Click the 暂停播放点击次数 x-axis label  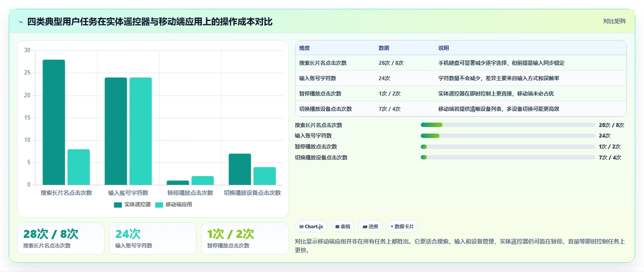coord(190,193)
